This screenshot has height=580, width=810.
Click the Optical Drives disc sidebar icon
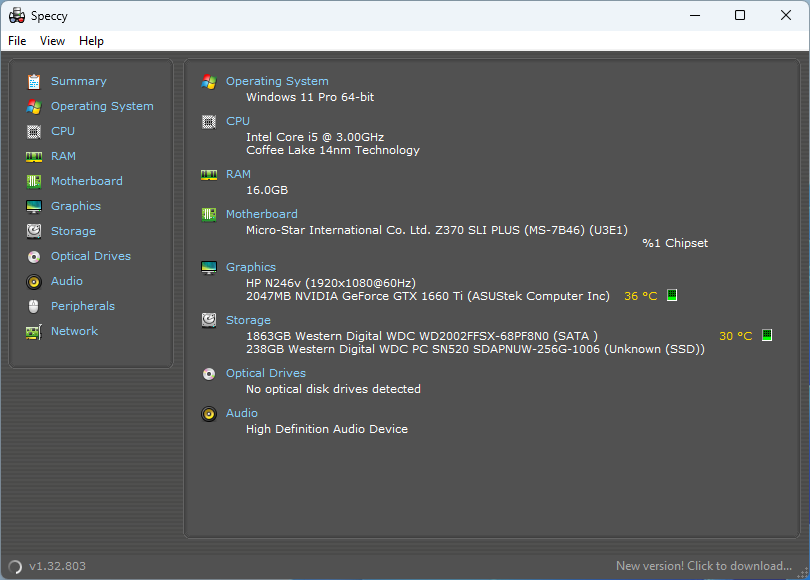(34, 257)
